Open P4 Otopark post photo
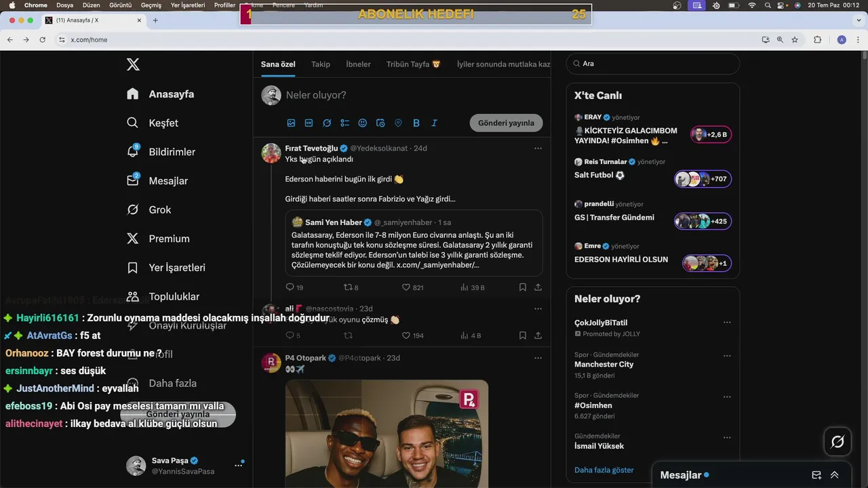868x488 pixels. [x=387, y=434]
